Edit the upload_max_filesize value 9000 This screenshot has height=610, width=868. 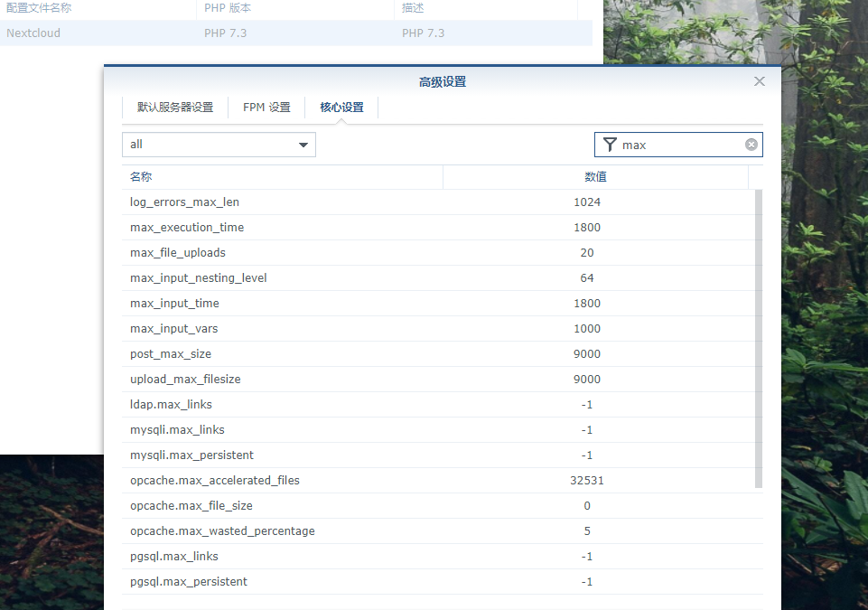587,379
